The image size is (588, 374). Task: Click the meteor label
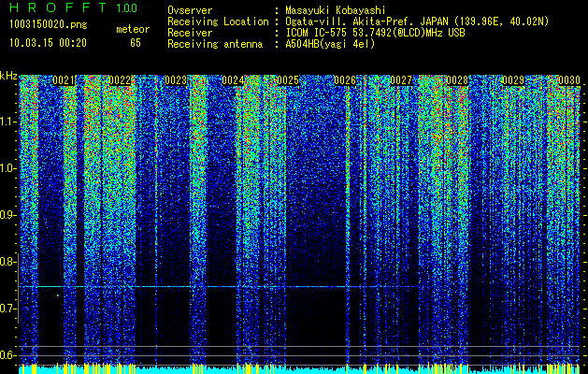point(133,29)
